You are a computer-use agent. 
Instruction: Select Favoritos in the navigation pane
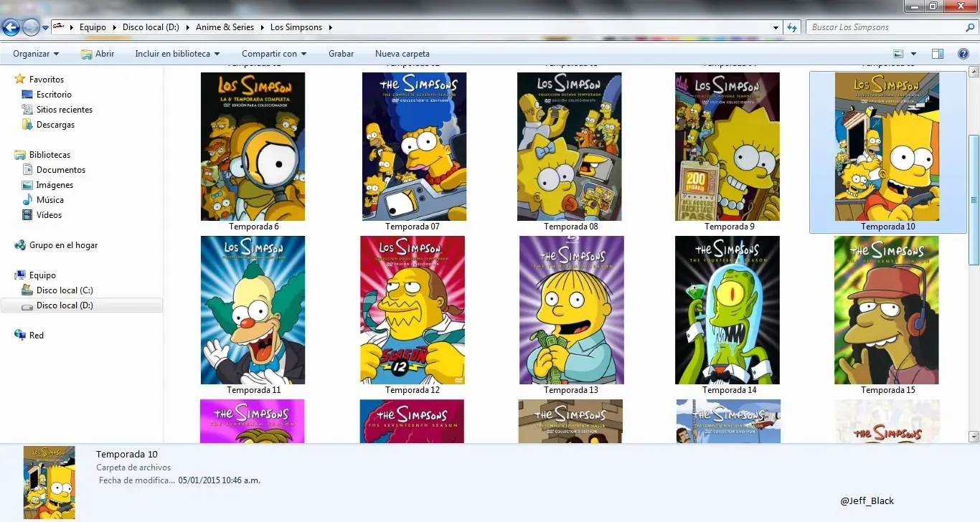coord(47,80)
